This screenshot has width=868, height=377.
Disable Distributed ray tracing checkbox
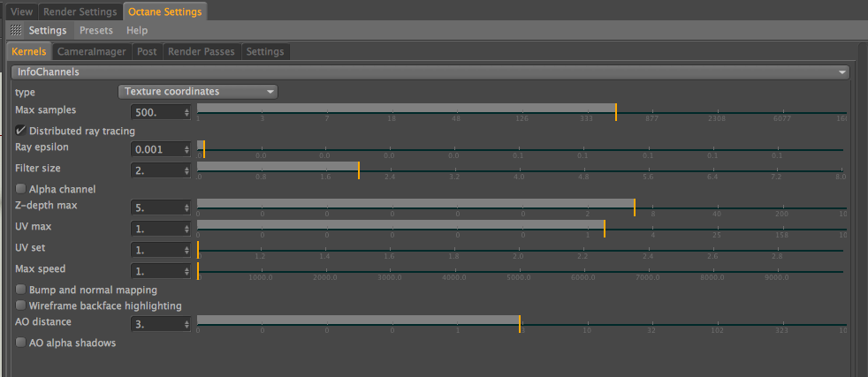(x=20, y=131)
